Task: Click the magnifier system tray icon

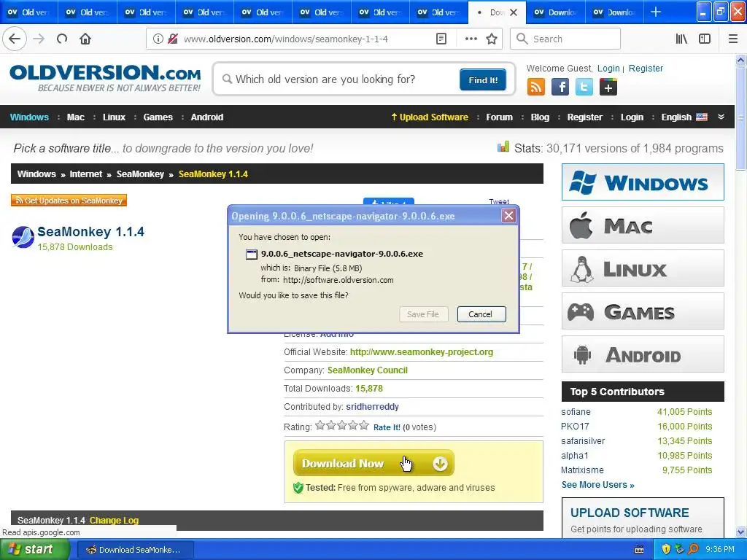Action: [693, 549]
